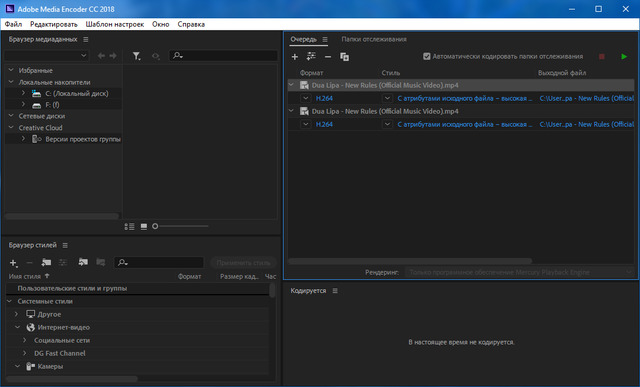
Task: Click the Cameras group icon in system presets
Action: pyautogui.click(x=30, y=366)
